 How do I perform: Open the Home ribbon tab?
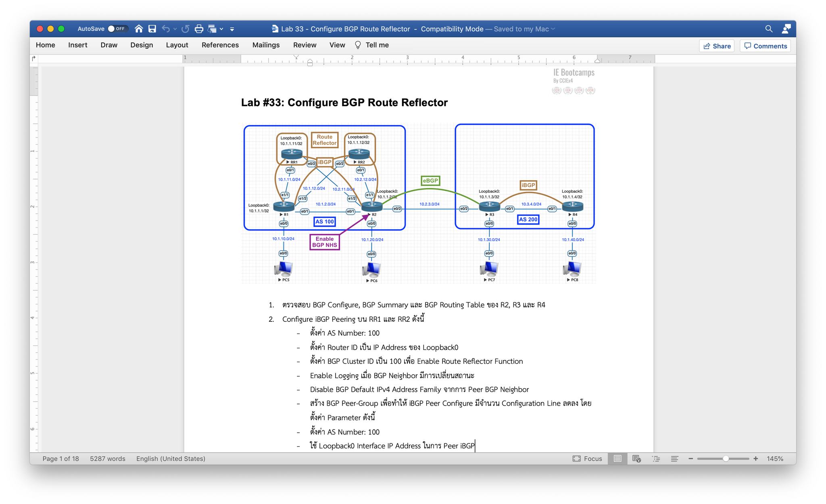pyautogui.click(x=46, y=45)
